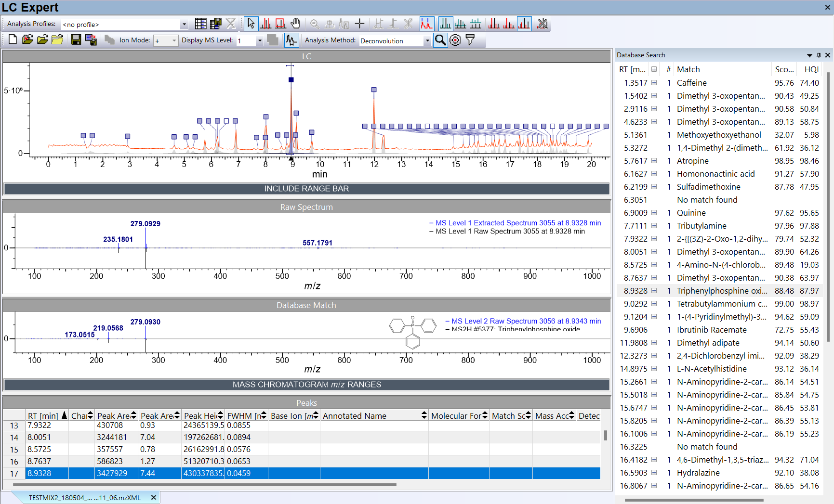Expand the Caffeine match row
This screenshot has height=504, width=834.
pyautogui.click(x=654, y=83)
